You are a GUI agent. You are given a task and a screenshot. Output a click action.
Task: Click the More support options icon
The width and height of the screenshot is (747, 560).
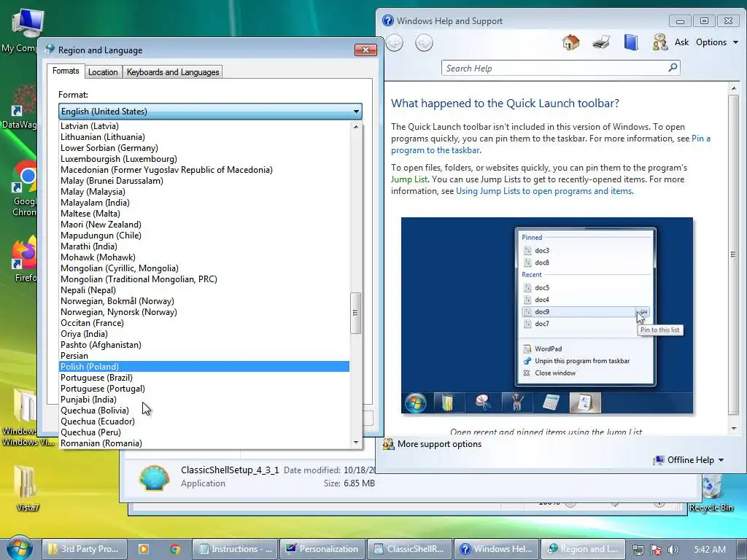pyautogui.click(x=388, y=444)
